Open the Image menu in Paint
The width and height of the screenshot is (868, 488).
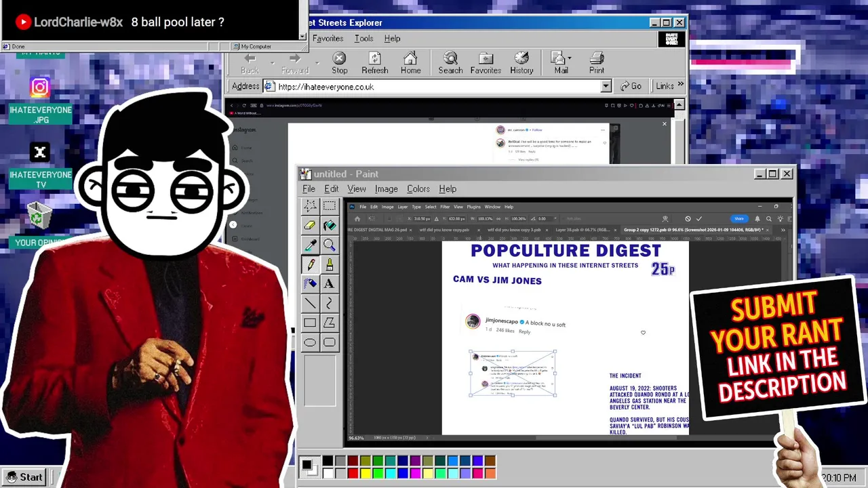387,189
